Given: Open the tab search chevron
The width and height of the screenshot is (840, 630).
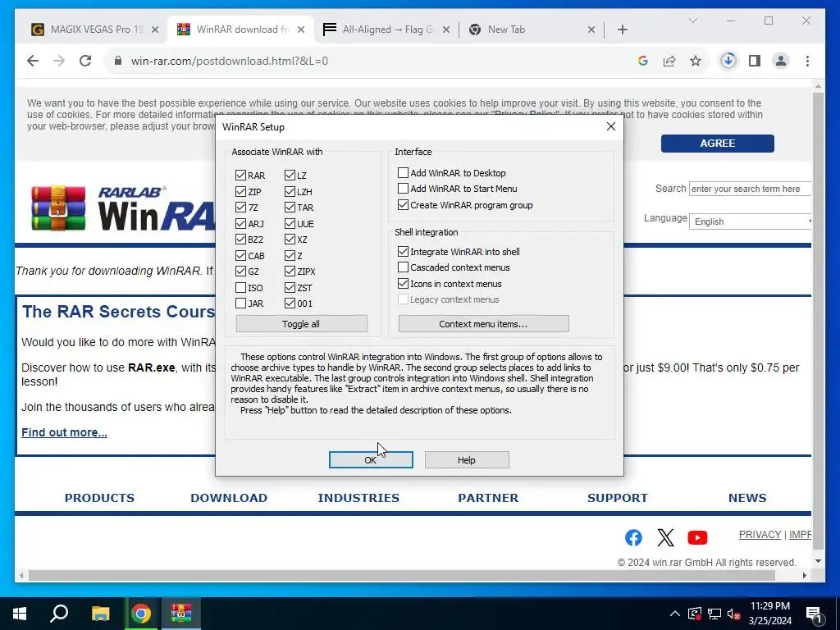Looking at the screenshot, I should [x=692, y=21].
